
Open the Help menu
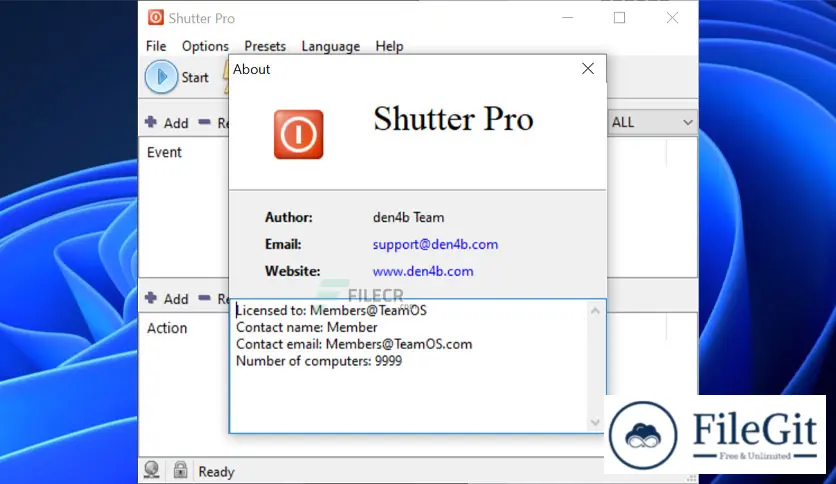pyautogui.click(x=389, y=46)
